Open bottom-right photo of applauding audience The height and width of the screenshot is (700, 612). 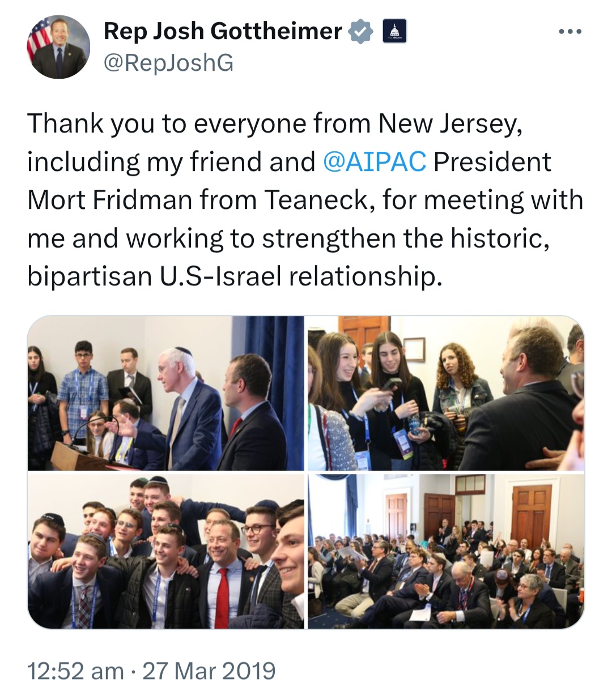446,551
